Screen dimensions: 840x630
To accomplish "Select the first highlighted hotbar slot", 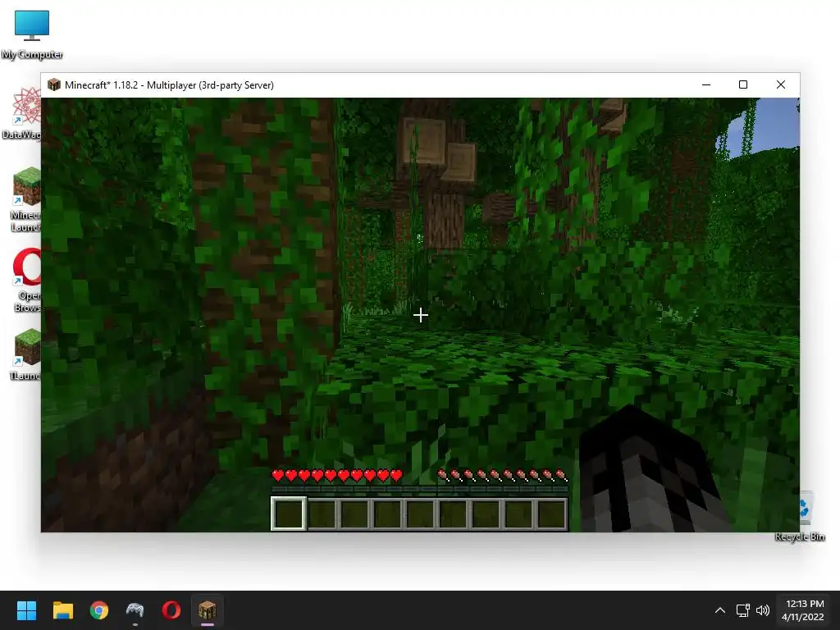I will tap(289, 514).
